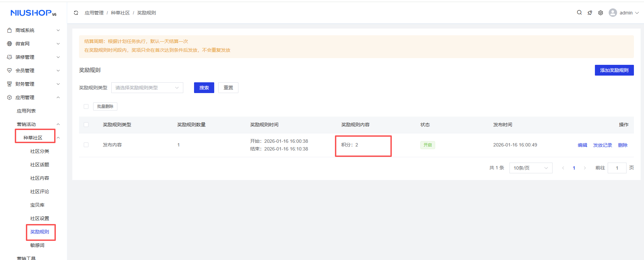
Task: Click the 前往 page number input field
Action: [x=617, y=168]
